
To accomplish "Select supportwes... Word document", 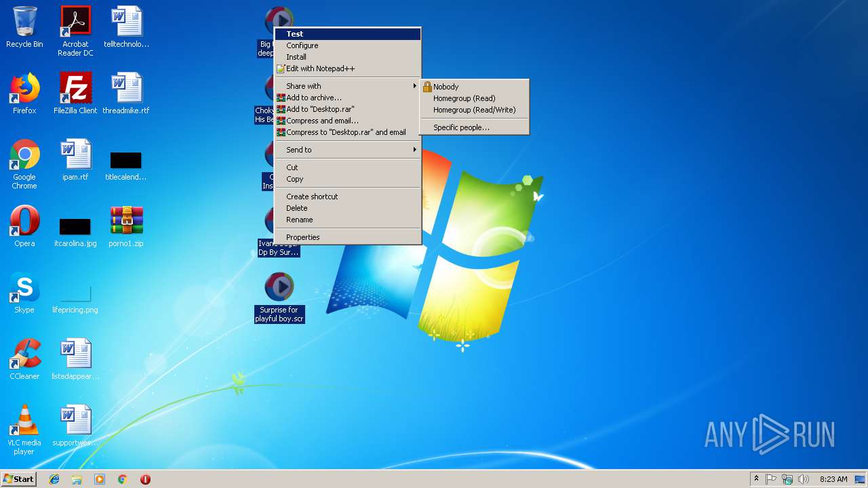I will 75,426.
